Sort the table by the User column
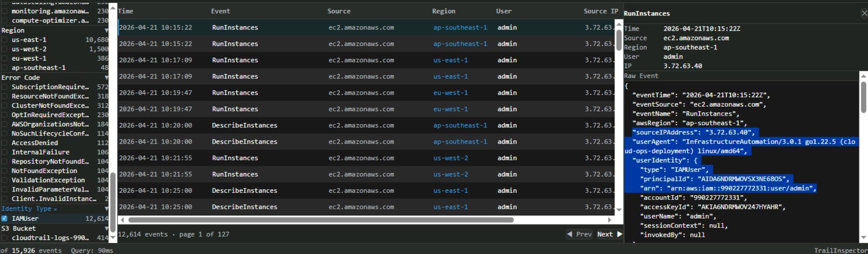This screenshot has height=254, width=868. pos(504,11)
